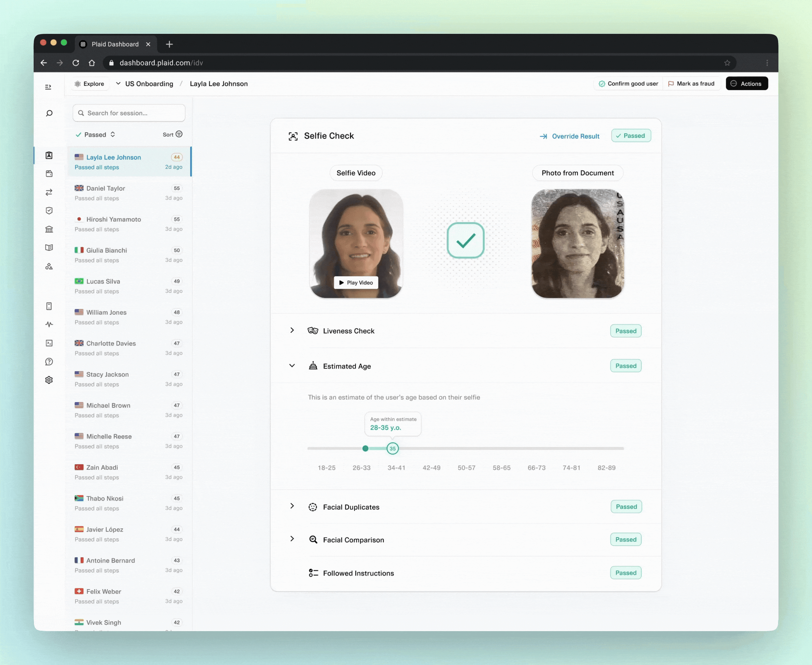The height and width of the screenshot is (665, 812).
Task: Click Confirm good user
Action: tap(628, 83)
